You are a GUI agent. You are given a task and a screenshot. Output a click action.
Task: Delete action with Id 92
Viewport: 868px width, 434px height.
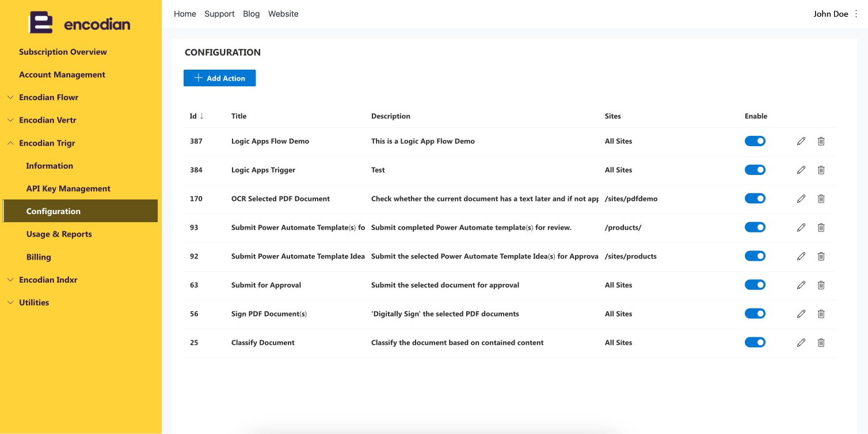pyautogui.click(x=821, y=256)
